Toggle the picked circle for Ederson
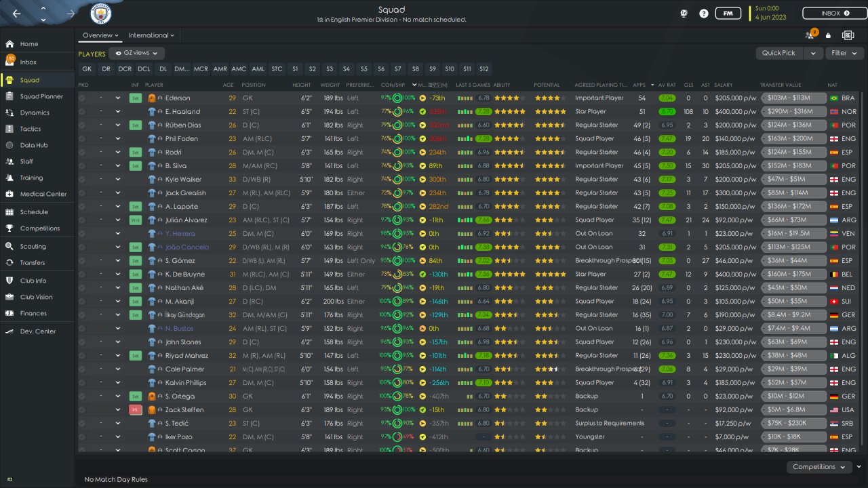 82,98
